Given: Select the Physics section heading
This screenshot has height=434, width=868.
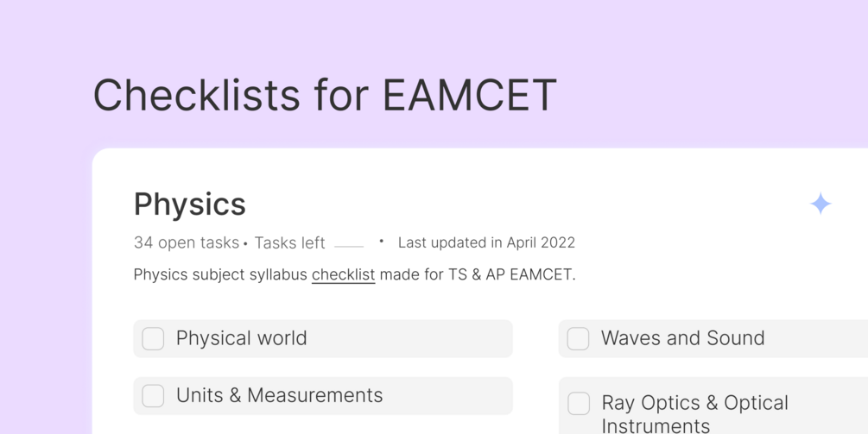Looking at the screenshot, I should tap(190, 204).
